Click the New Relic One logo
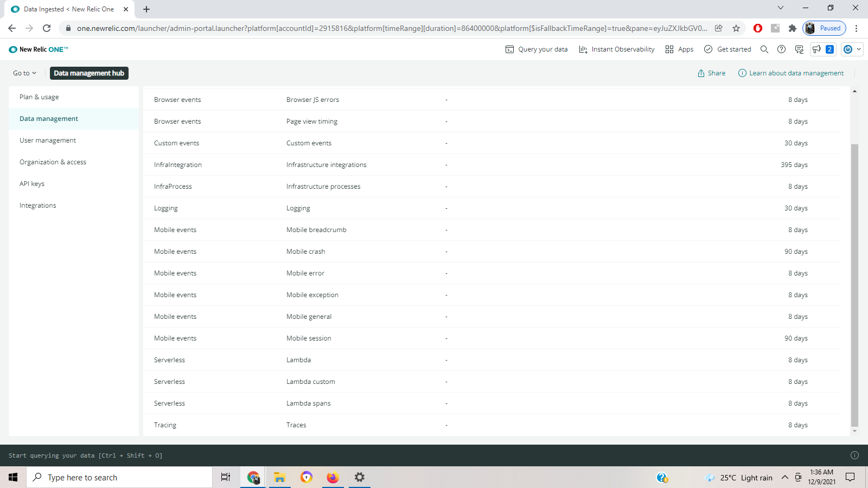 [x=39, y=49]
